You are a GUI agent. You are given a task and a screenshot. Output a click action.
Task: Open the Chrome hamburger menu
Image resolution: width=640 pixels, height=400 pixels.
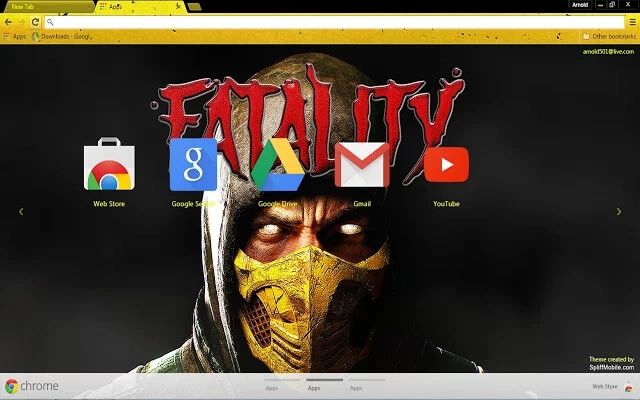pyautogui.click(x=632, y=22)
